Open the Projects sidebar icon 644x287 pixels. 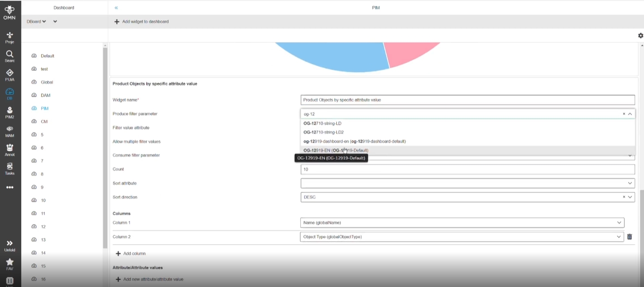pyautogui.click(x=9, y=35)
